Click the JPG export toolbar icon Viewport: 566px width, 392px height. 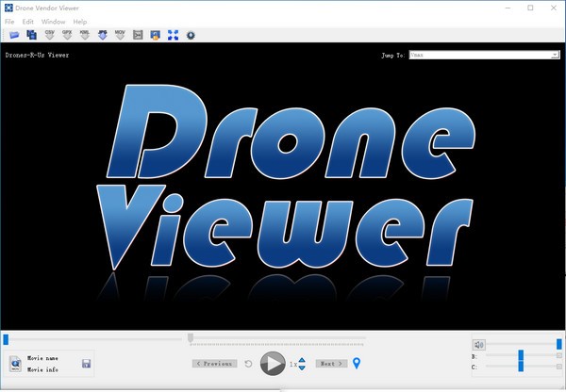point(102,35)
